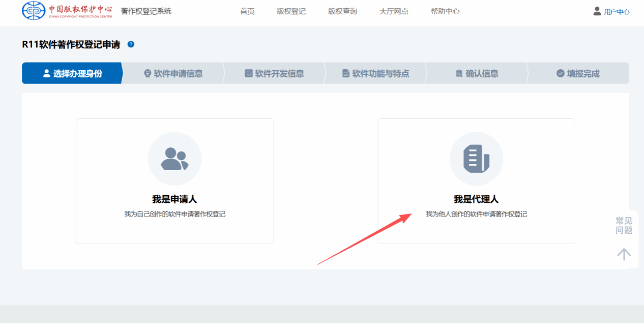Open the 版权登记 menu
The height and width of the screenshot is (323, 644).
tap(291, 11)
